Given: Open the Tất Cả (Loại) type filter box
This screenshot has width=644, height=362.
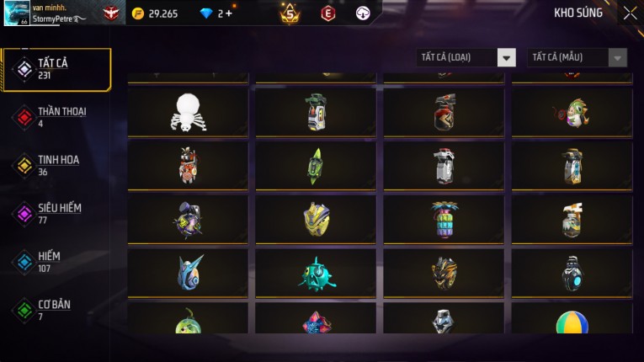Looking at the screenshot, I should pos(466,57).
